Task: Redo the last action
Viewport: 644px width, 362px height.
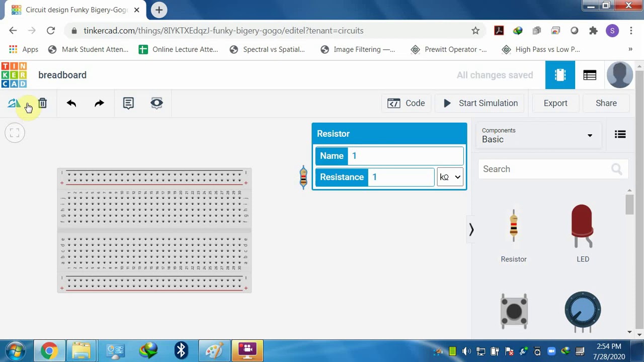Action: pyautogui.click(x=99, y=103)
